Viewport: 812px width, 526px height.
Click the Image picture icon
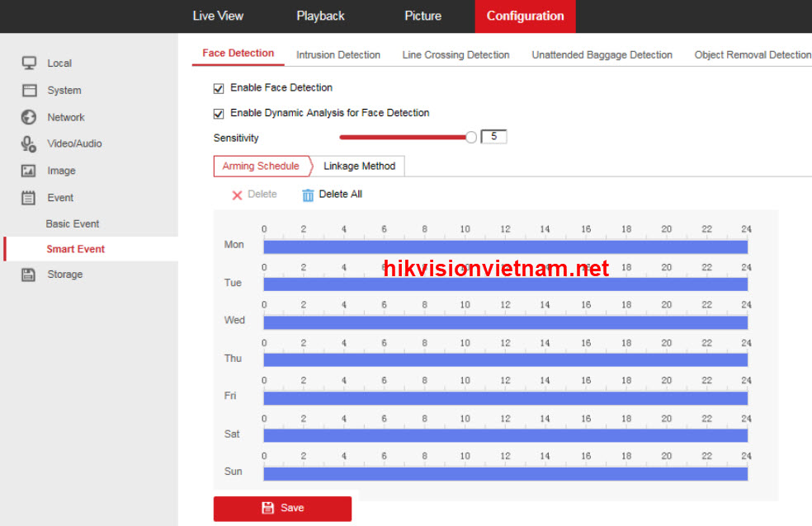(x=29, y=171)
